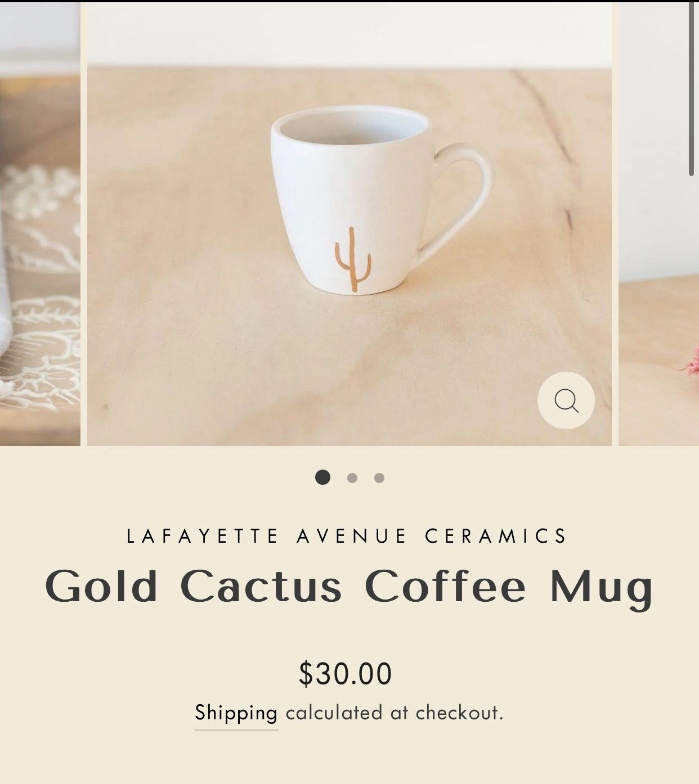
Task: Click the gold cactus drawing on the mug
Action: [x=353, y=259]
